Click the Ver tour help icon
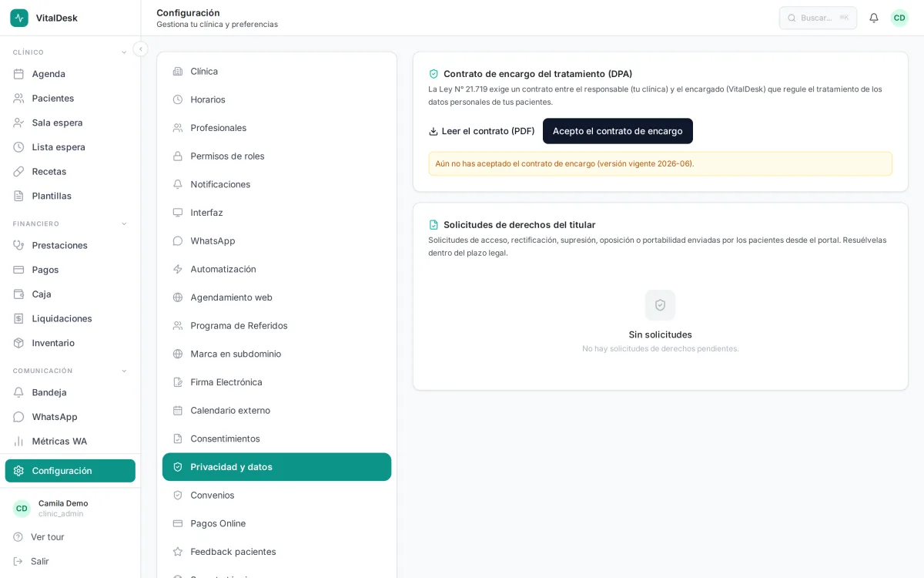 (x=18, y=537)
